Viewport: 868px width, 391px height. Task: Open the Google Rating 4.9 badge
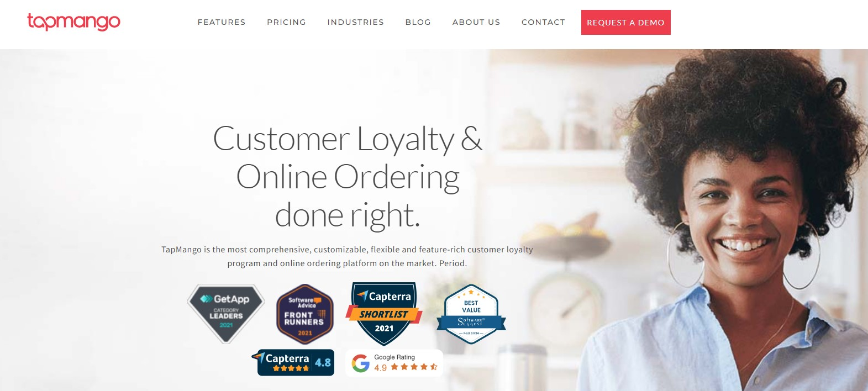394,363
